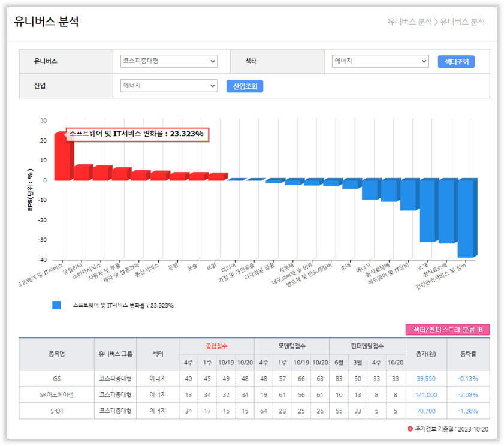Click SK이노베이션 price link 141,000

point(426,395)
